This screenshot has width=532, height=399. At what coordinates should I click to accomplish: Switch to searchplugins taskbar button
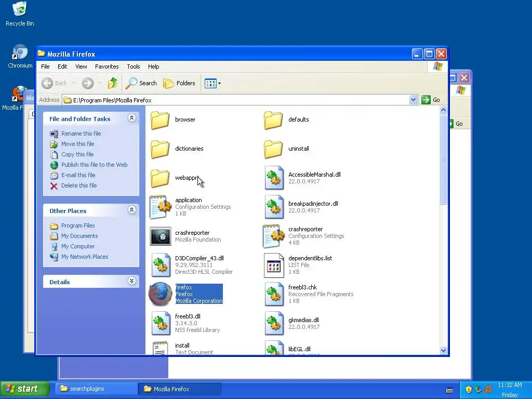click(x=96, y=389)
